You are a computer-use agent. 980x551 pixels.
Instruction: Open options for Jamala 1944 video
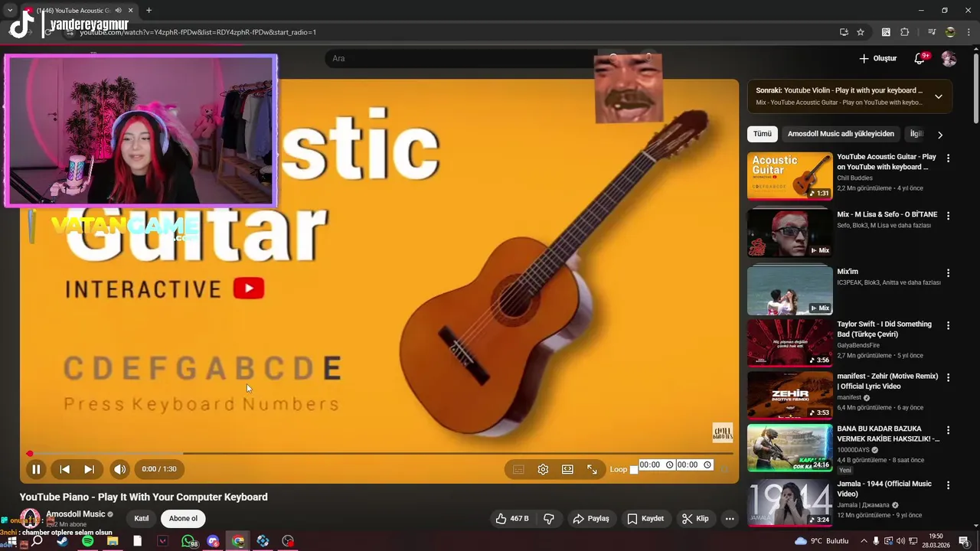(948, 485)
